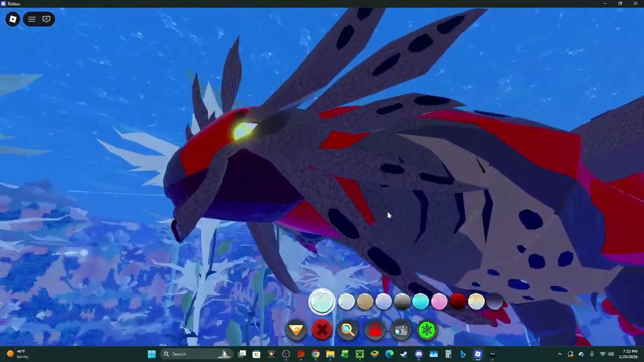The image size is (644, 362).
Task: Pick the dark red color swatch
Action: pos(458,301)
